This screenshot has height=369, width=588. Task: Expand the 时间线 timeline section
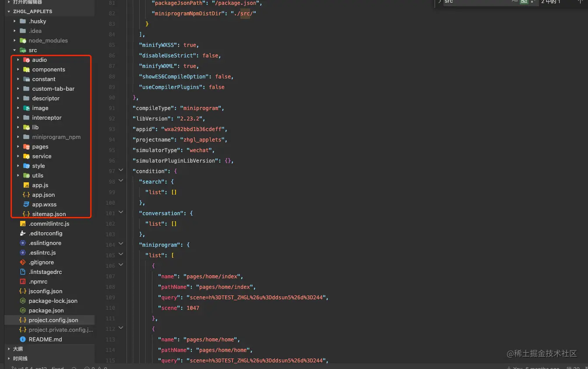(9, 359)
